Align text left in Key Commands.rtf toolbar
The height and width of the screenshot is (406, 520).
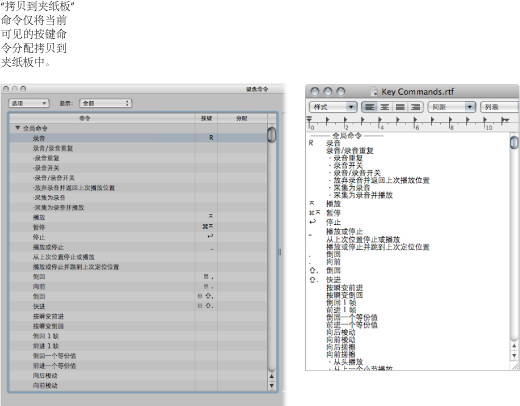(369, 107)
